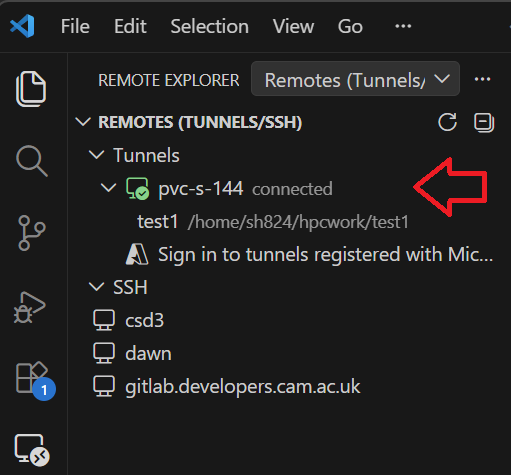Image resolution: width=511 pixels, height=475 pixels.
Task: Refresh the Remotes (Tunnels/SSH) list
Action: (x=447, y=122)
